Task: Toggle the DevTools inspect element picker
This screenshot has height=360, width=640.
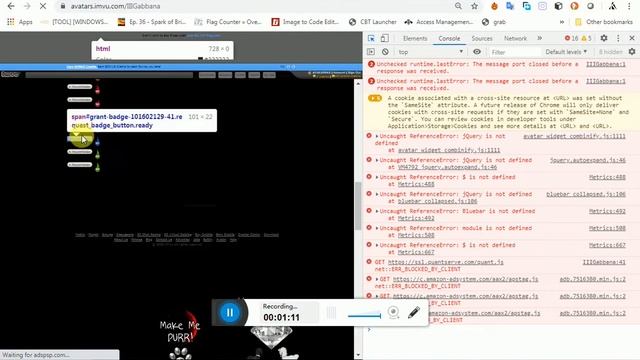Action: tap(371, 38)
